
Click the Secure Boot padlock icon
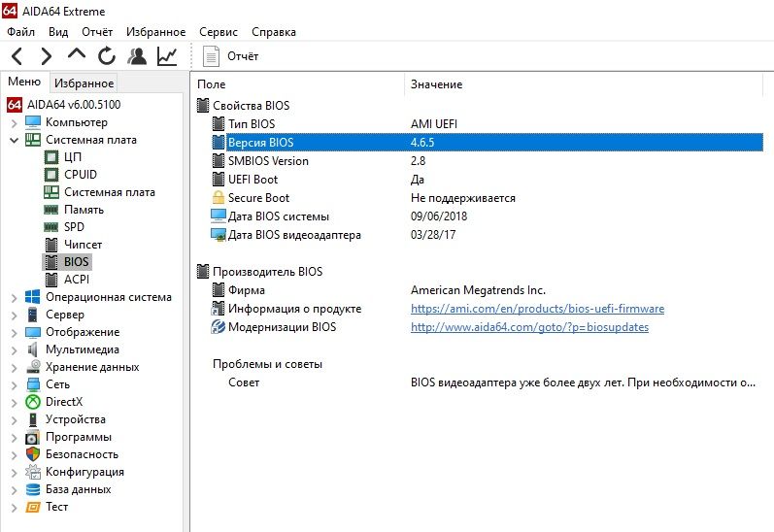219,198
